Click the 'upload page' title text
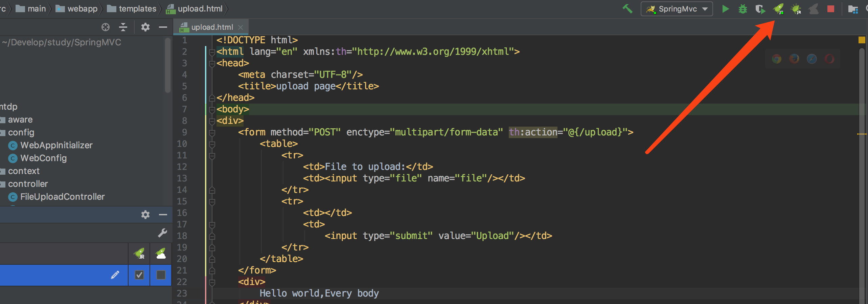 [x=306, y=86]
